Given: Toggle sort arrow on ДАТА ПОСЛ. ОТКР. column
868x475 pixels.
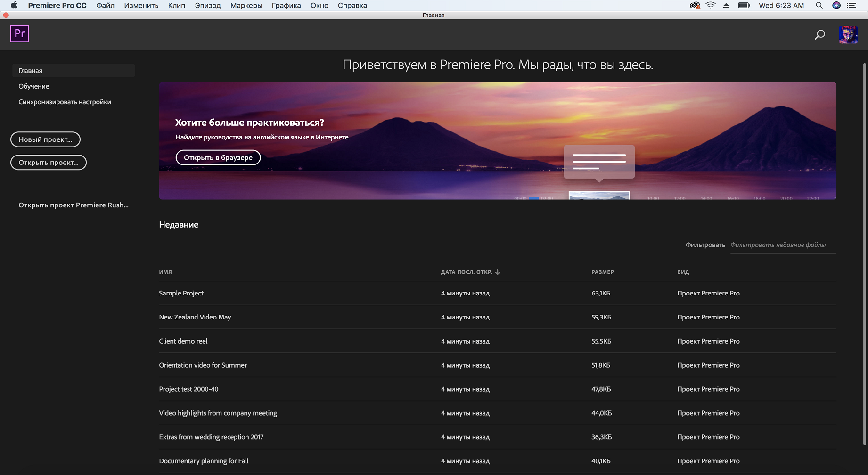Looking at the screenshot, I should (x=498, y=272).
